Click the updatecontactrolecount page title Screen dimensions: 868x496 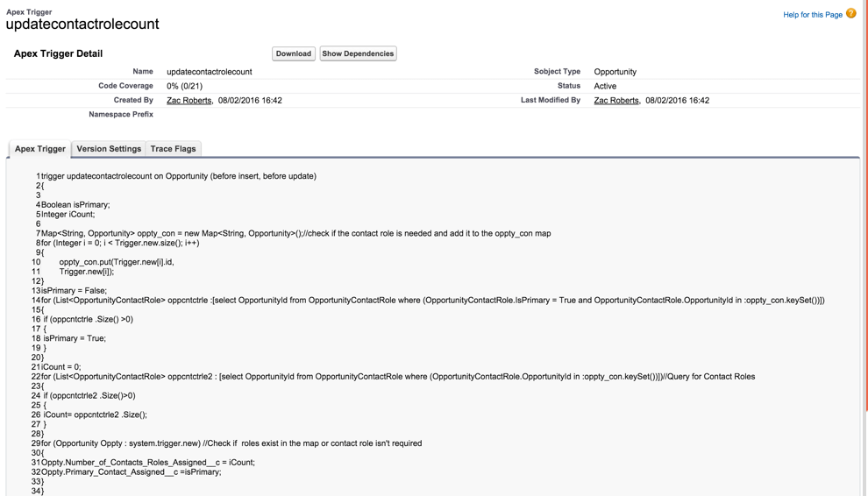click(x=82, y=25)
